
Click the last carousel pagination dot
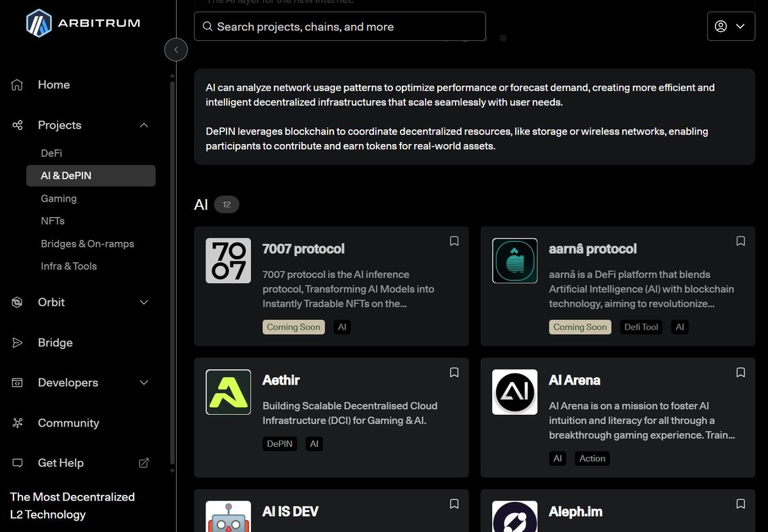(503, 38)
